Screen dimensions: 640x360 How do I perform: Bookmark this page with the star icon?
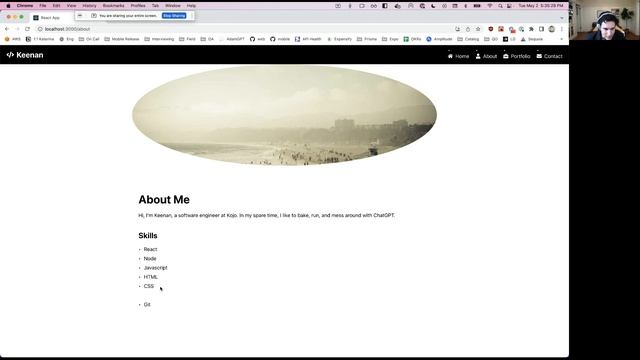click(x=478, y=29)
